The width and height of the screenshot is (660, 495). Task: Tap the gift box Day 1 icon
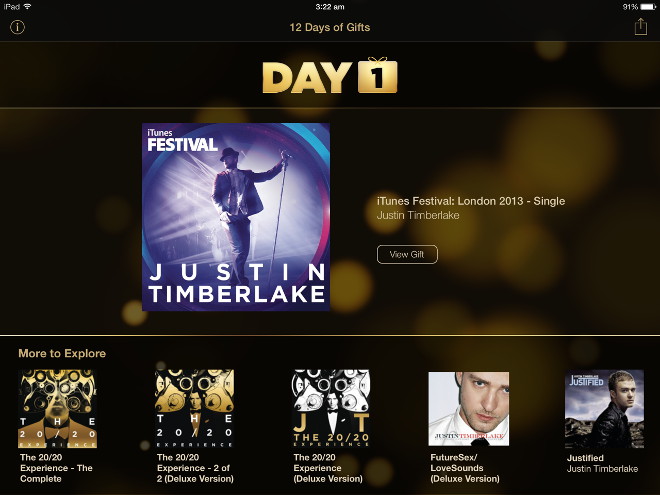point(377,75)
